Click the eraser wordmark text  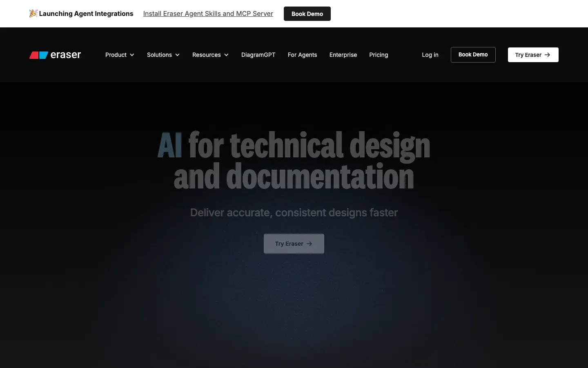tap(66, 55)
